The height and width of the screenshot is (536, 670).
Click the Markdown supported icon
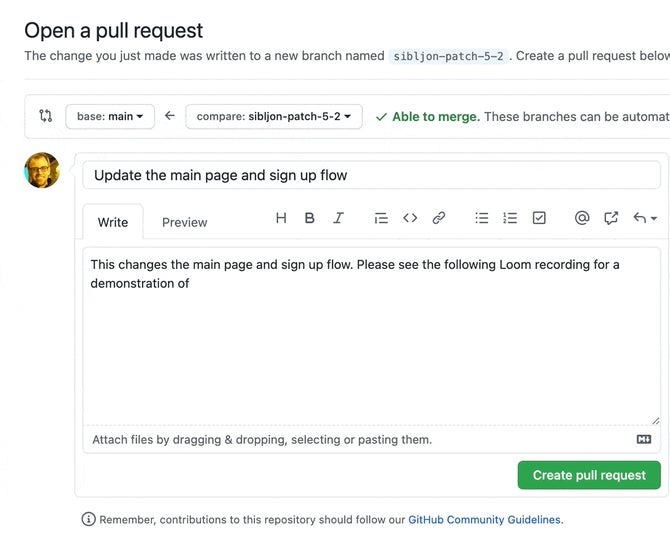644,439
